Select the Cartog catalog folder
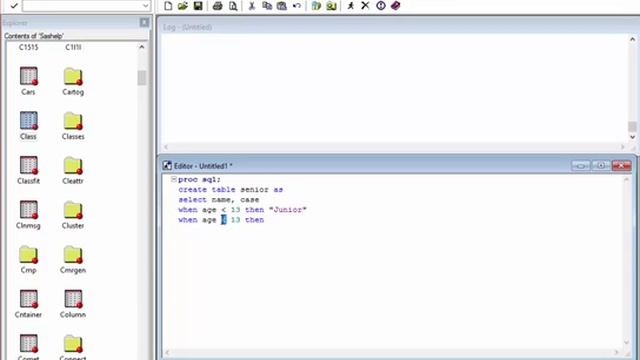 pyautogui.click(x=73, y=81)
